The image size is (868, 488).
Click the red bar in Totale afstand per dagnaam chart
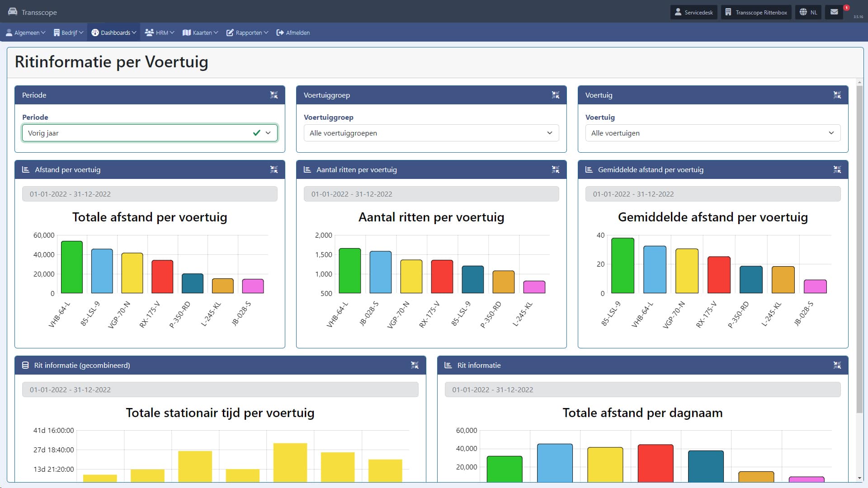coord(656,463)
